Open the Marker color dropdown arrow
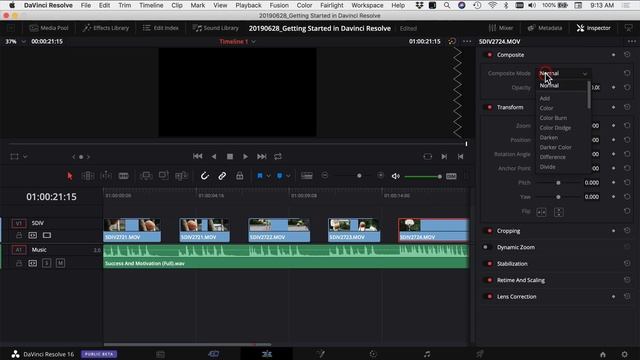The height and width of the screenshot is (360, 640). tap(288, 176)
